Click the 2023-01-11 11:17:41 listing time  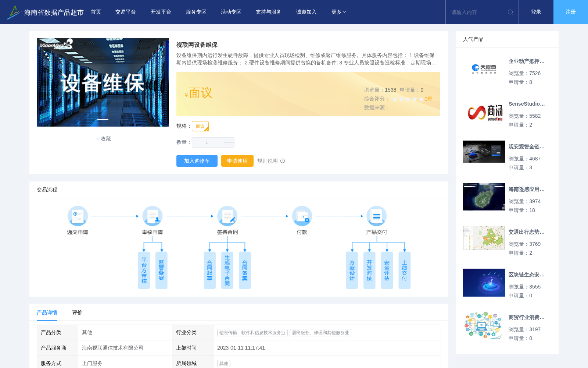[x=241, y=348]
